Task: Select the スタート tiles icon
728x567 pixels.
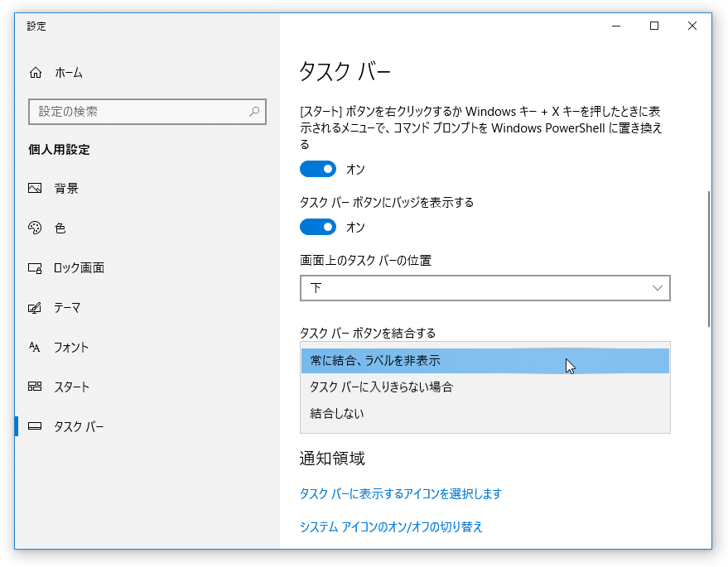Action: [35, 387]
